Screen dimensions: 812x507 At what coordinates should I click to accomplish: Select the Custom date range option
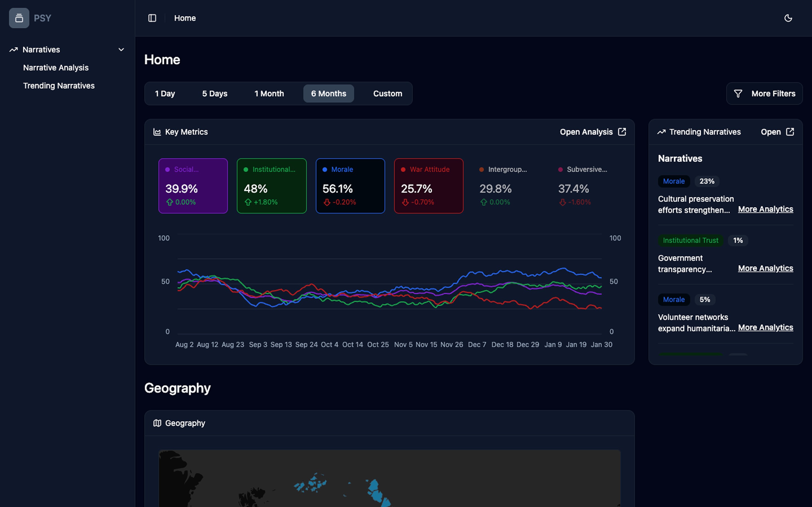tap(388, 94)
